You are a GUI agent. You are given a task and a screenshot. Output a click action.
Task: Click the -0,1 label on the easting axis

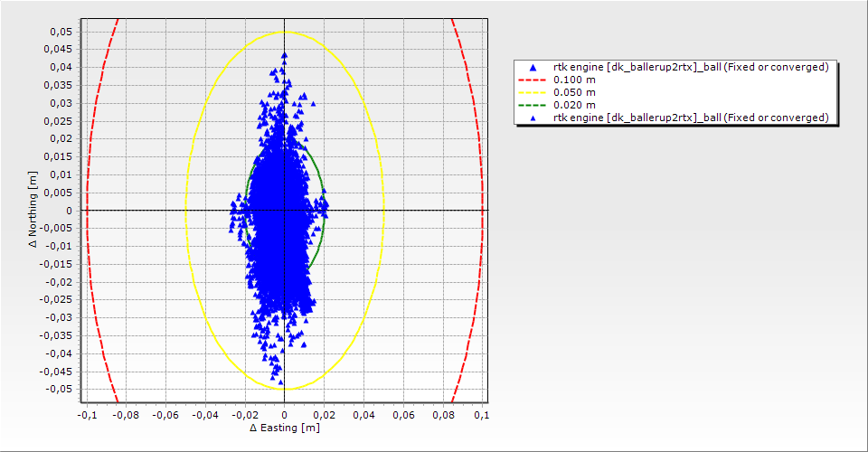point(86,416)
